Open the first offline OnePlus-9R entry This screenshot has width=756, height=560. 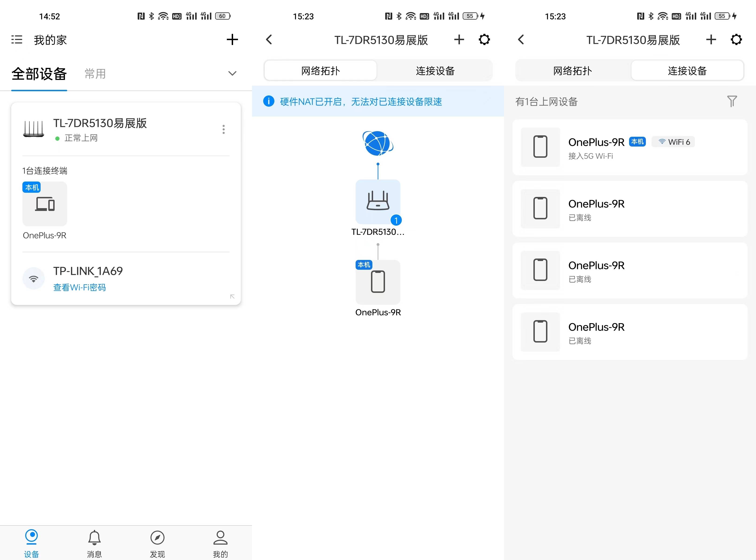(x=630, y=209)
